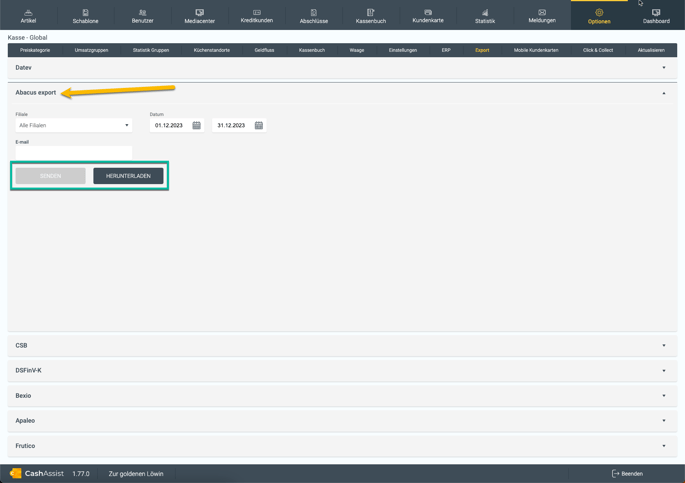The height and width of the screenshot is (483, 685).
Task: Go to Benutzer users icon
Action: pyautogui.click(x=142, y=12)
